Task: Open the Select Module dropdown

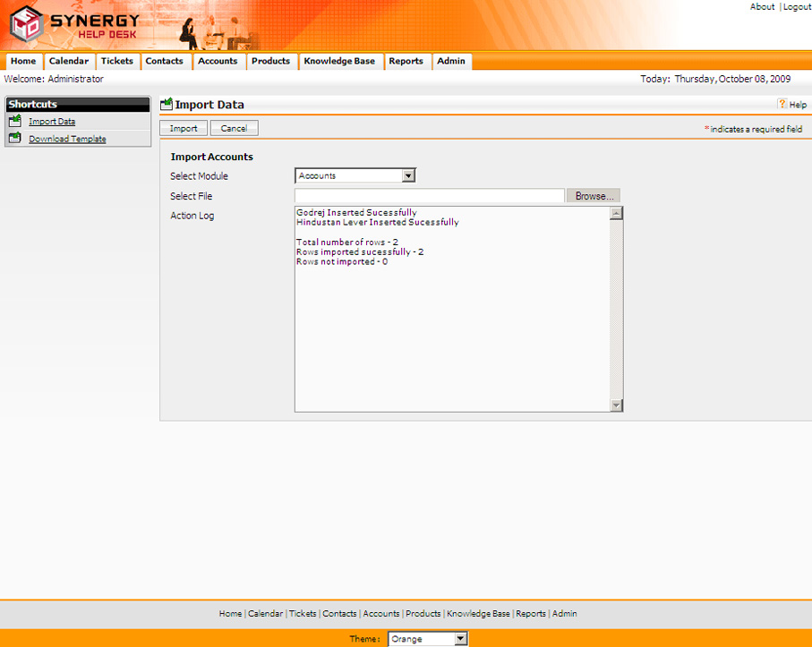Action: coord(408,176)
